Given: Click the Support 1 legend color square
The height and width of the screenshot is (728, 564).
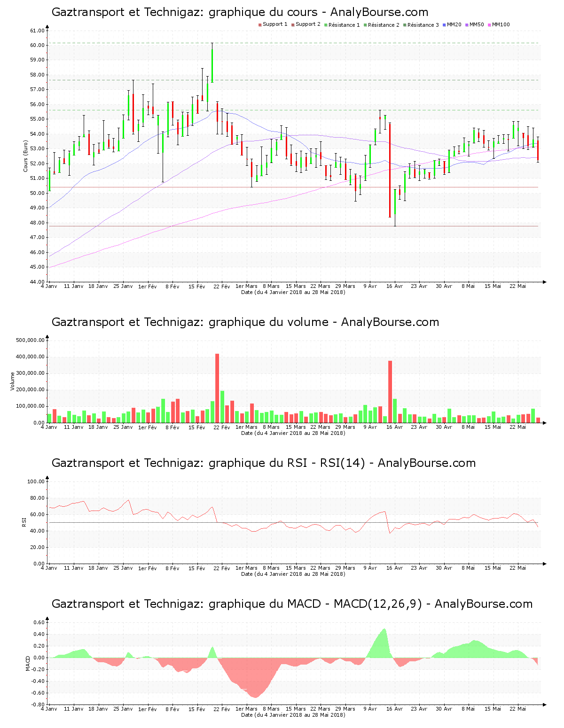Looking at the screenshot, I should coord(260,25).
